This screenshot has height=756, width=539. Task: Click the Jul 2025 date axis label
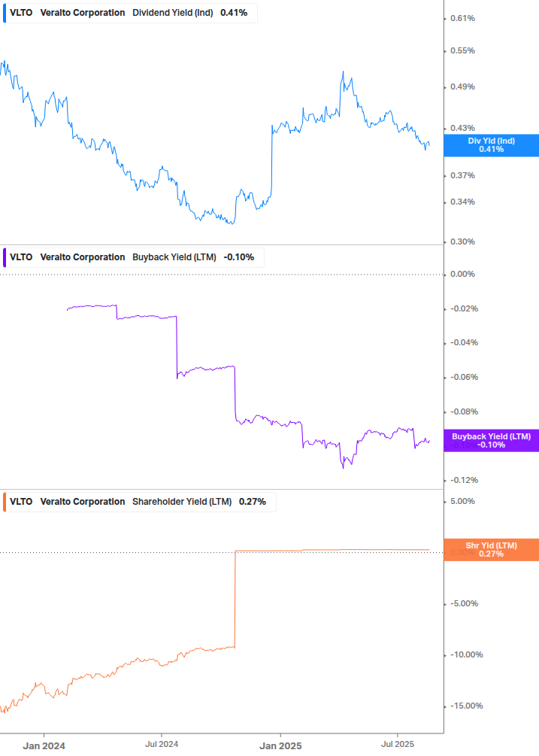point(398,745)
